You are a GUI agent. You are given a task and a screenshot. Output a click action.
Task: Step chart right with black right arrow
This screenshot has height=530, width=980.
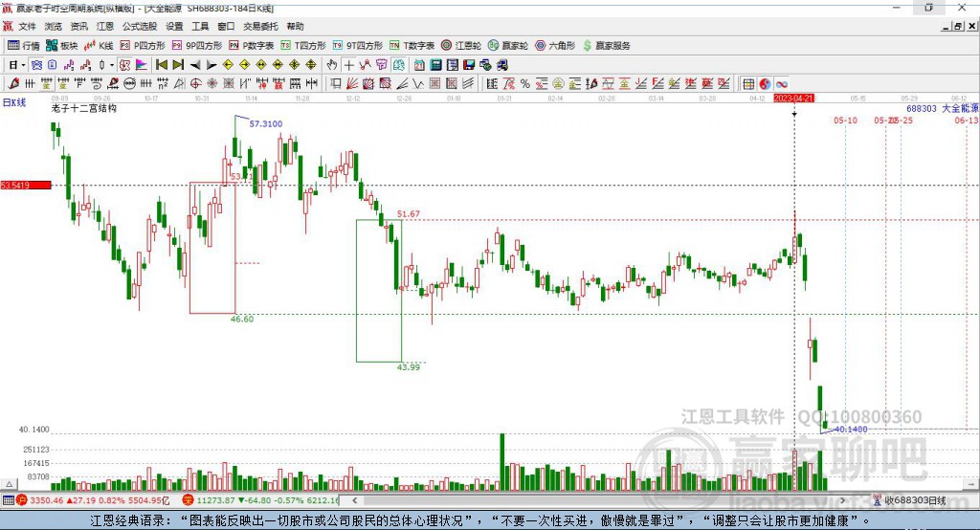(212, 65)
